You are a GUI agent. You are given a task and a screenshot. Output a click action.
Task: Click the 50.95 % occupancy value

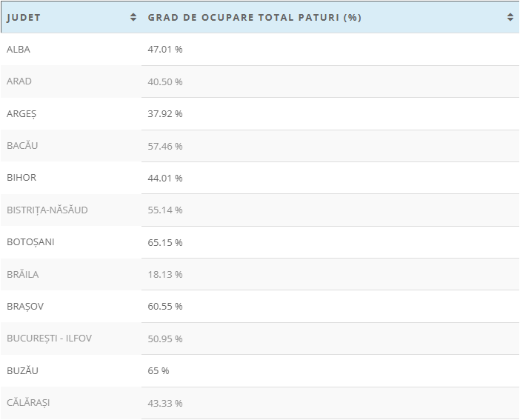click(x=165, y=339)
